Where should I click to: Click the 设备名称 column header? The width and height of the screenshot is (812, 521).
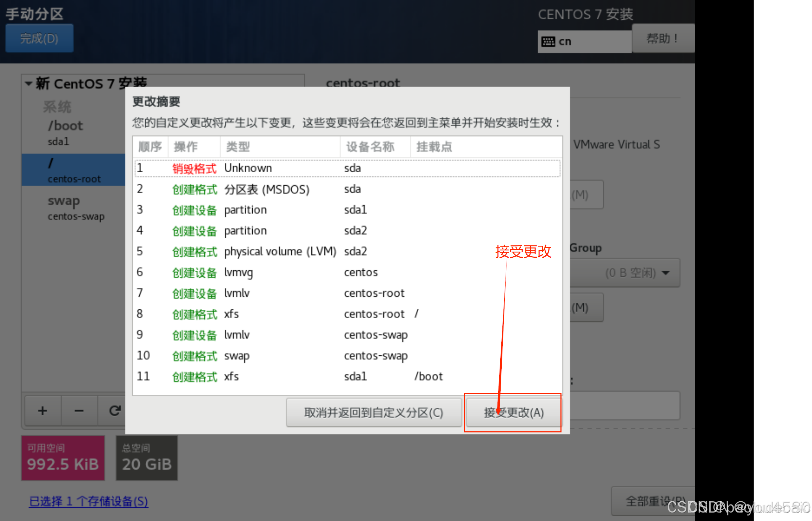370,147
